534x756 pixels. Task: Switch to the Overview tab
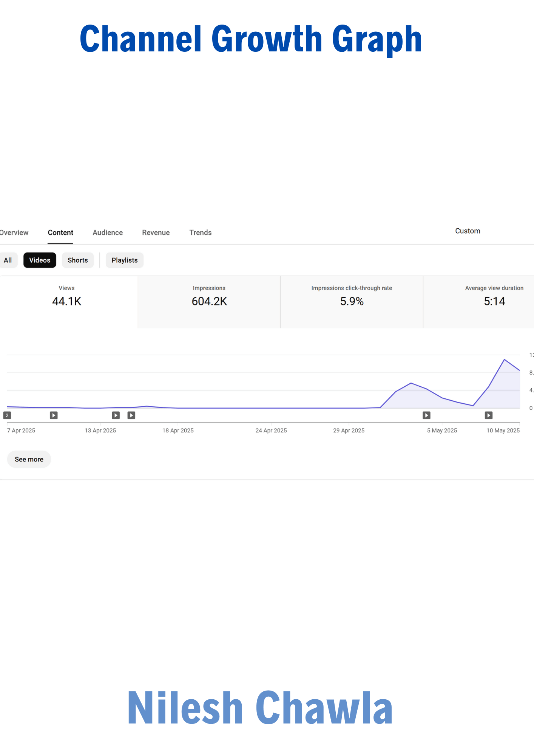(x=14, y=232)
